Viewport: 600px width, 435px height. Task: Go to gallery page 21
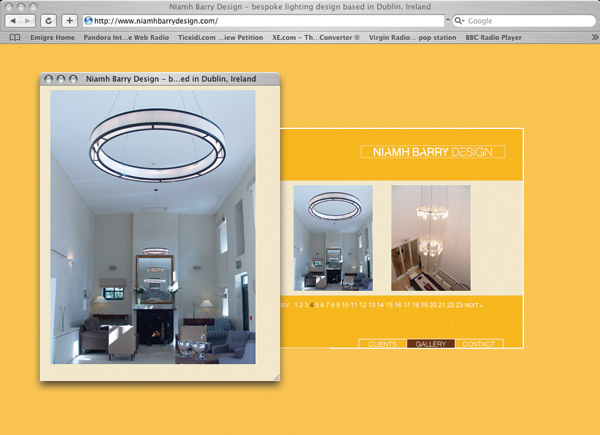pyautogui.click(x=442, y=305)
